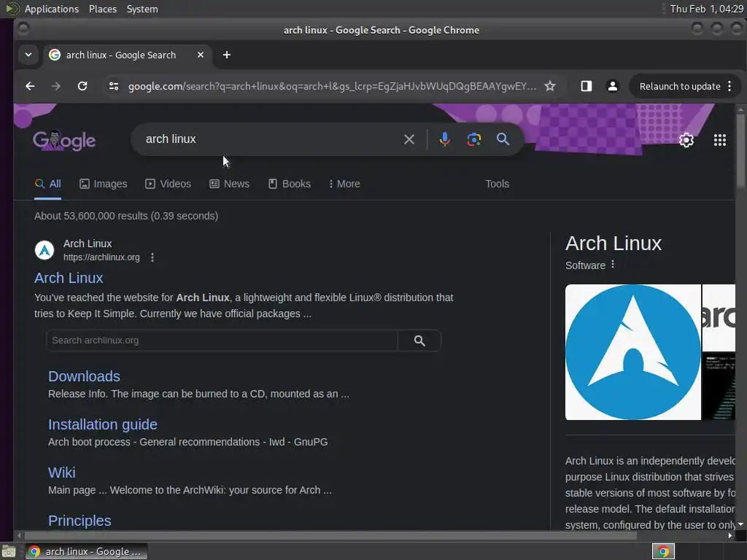Image resolution: width=747 pixels, height=560 pixels.
Task: Open the Applications menu
Action: pyautogui.click(x=52, y=9)
